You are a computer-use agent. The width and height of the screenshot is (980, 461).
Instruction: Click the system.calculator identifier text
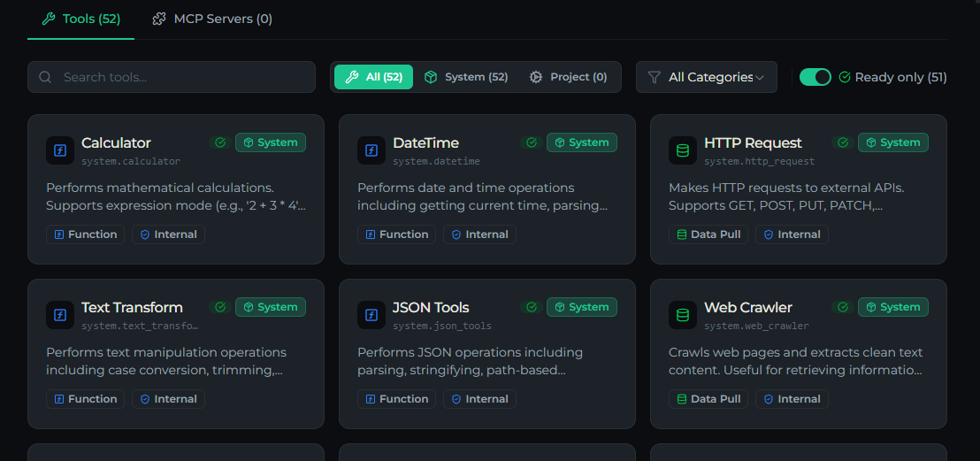point(131,161)
